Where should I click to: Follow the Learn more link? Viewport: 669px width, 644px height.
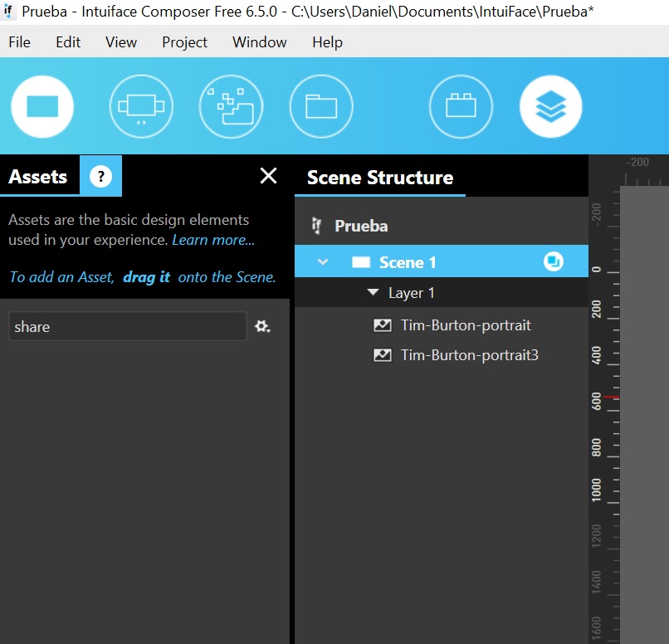pos(213,240)
